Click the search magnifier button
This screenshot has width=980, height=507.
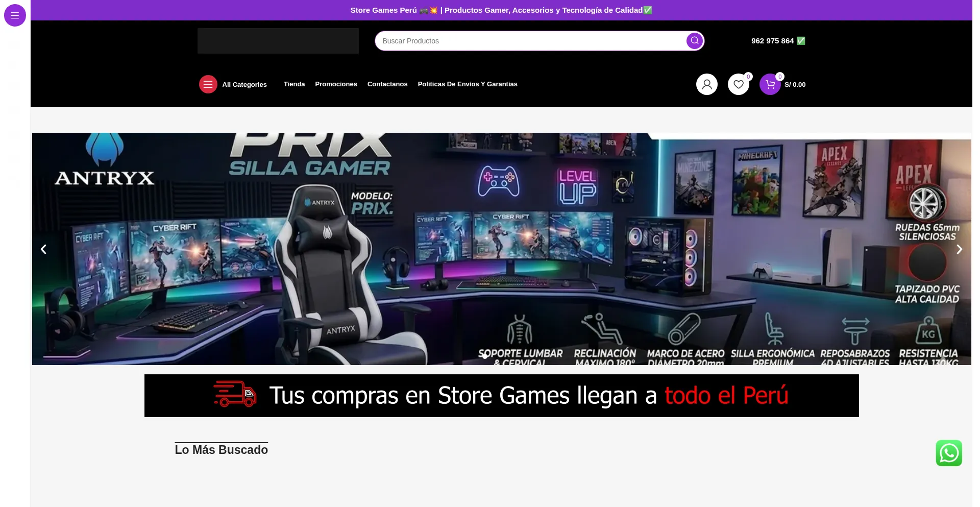coord(694,41)
